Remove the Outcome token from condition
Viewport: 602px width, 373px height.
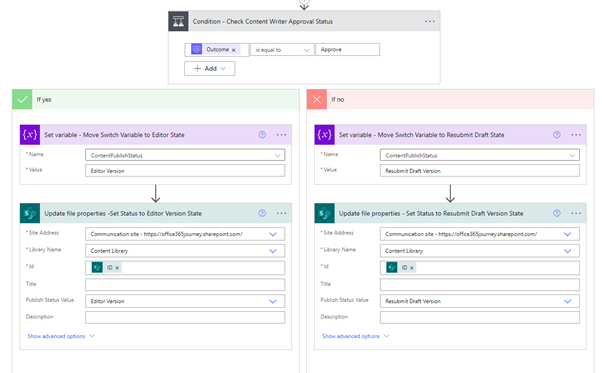233,50
